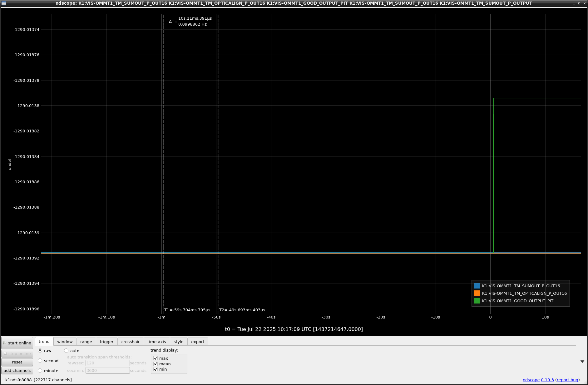Image resolution: width=588 pixels, height=385 pixels.
Task: Click the orange OPTICALIGN_P_OUT16 legend swatch
Action: point(477,293)
